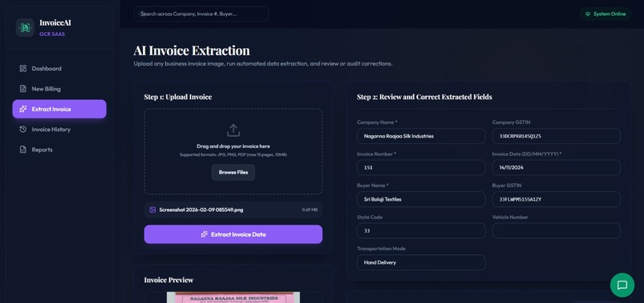Open the Reports section
Image resolution: width=644 pixels, height=303 pixels.
pyautogui.click(x=60, y=150)
